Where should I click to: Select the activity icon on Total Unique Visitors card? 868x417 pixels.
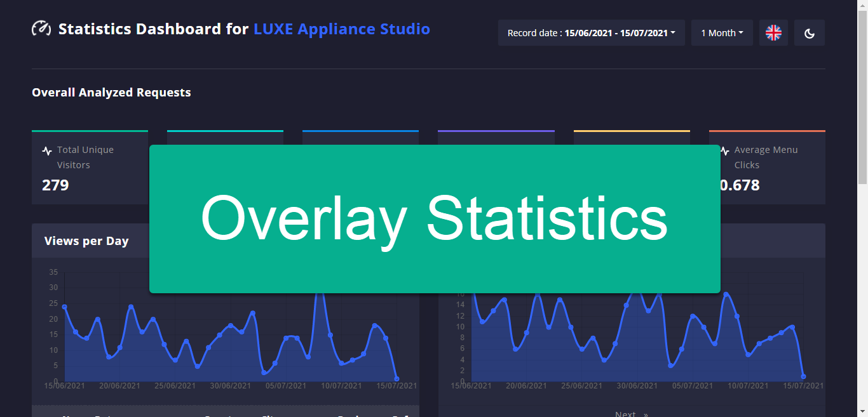(x=46, y=150)
